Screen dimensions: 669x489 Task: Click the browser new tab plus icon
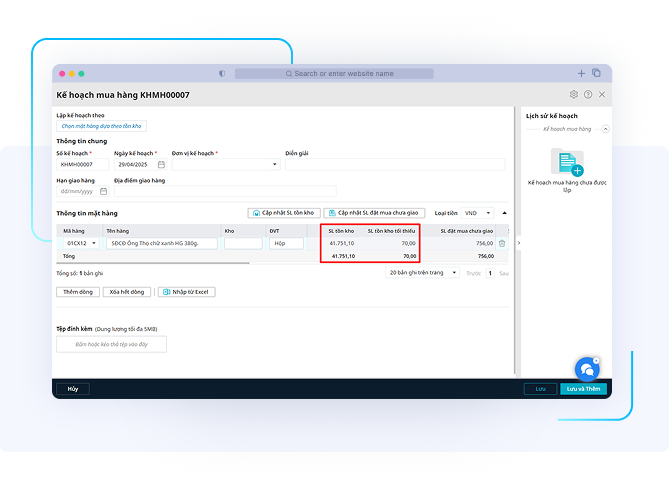point(582,73)
